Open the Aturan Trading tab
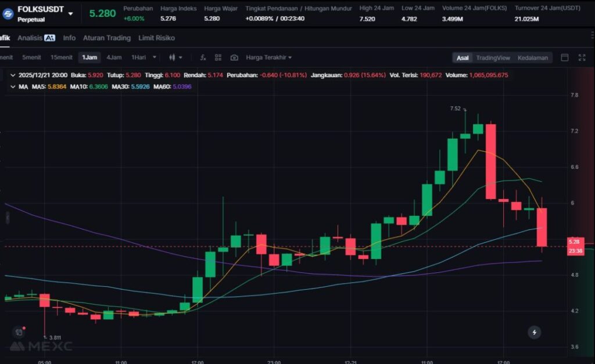The width and height of the screenshot is (595, 364). [x=106, y=38]
